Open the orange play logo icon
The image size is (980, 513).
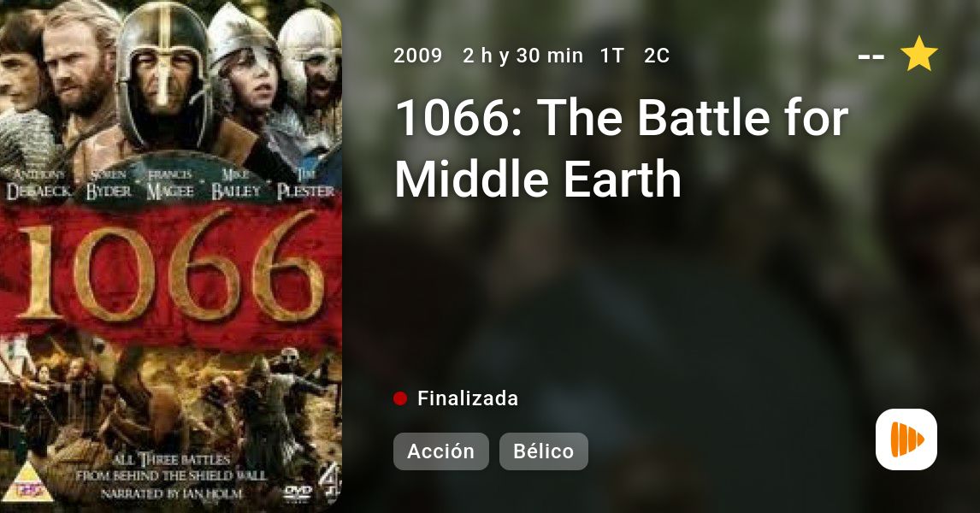point(906,439)
